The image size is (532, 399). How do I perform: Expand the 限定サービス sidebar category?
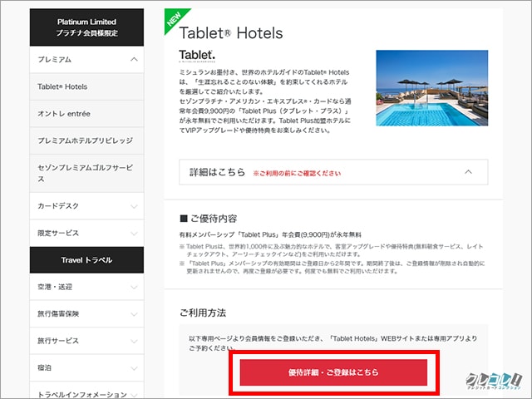click(x=135, y=233)
